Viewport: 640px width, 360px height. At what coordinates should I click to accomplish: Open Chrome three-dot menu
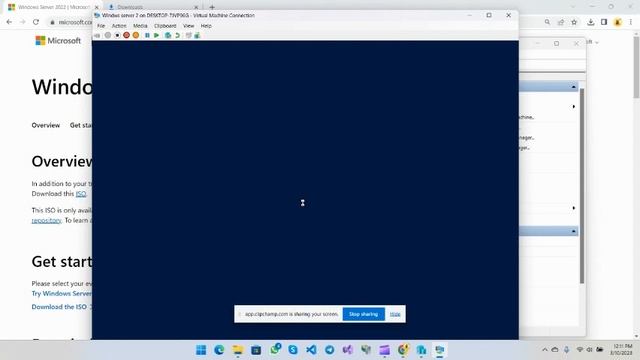click(631, 22)
